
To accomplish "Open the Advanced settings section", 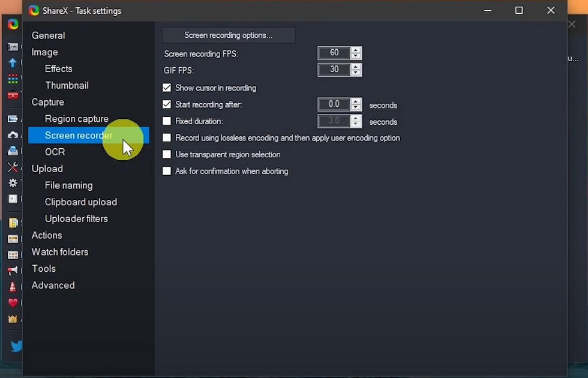I will click(x=53, y=285).
